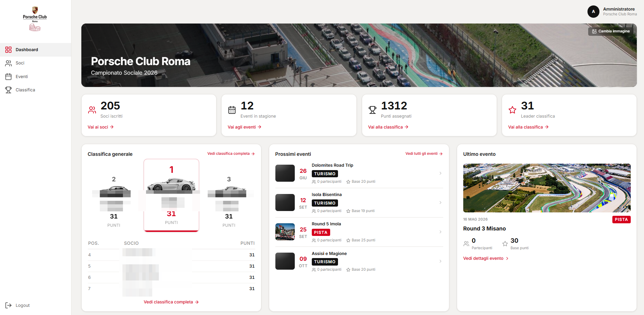This screenshot has width=644, height=315.
Task: Open Vedi dettagli evento link
Action: click(x=486, y=258)
